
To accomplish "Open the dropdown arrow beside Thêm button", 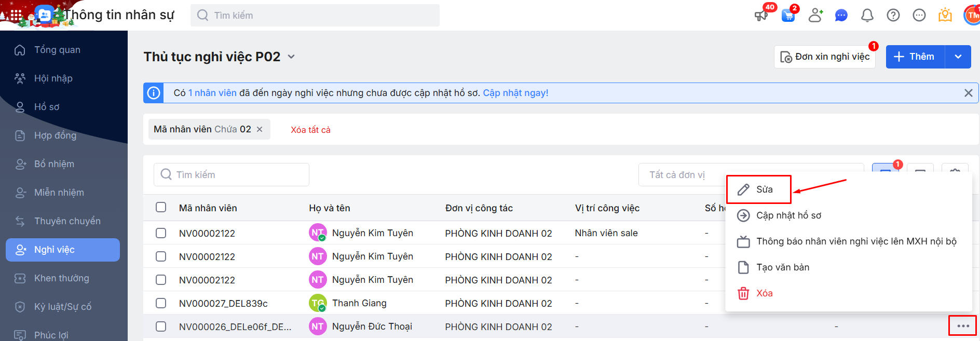I will tap(958, 57).
